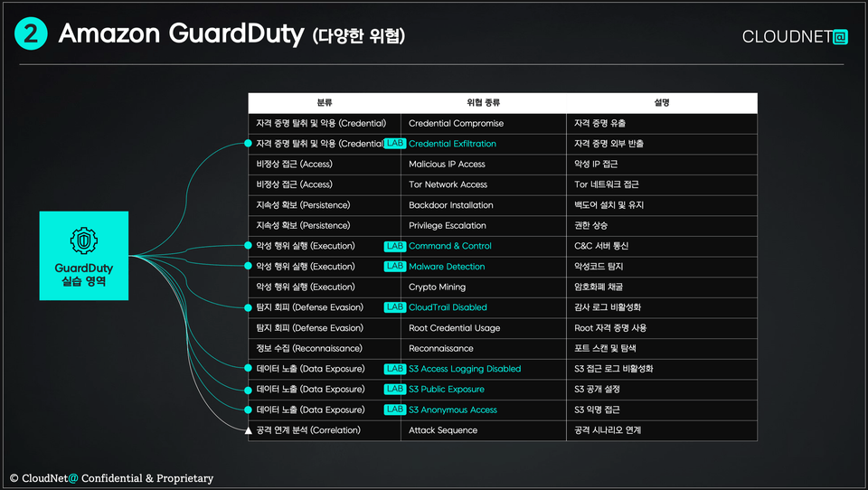Click the '설명' column header
This screenshot has width=868, height=490.
click(x=662, y=103)
